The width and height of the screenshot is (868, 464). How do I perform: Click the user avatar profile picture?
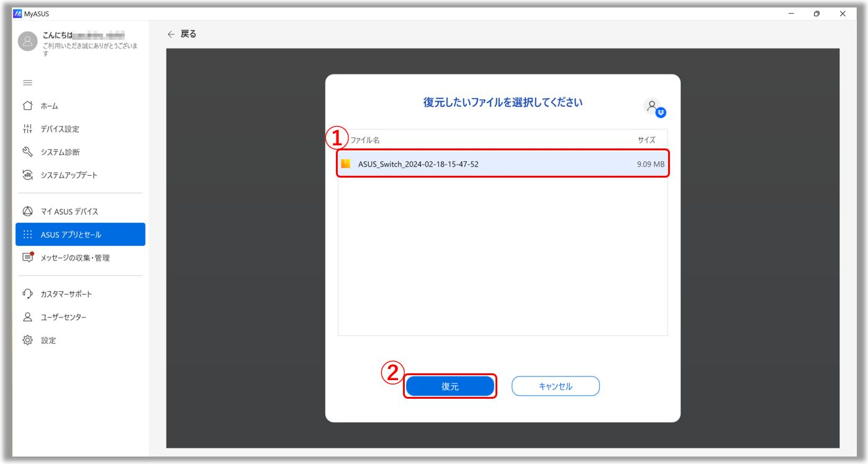point(28,41)
